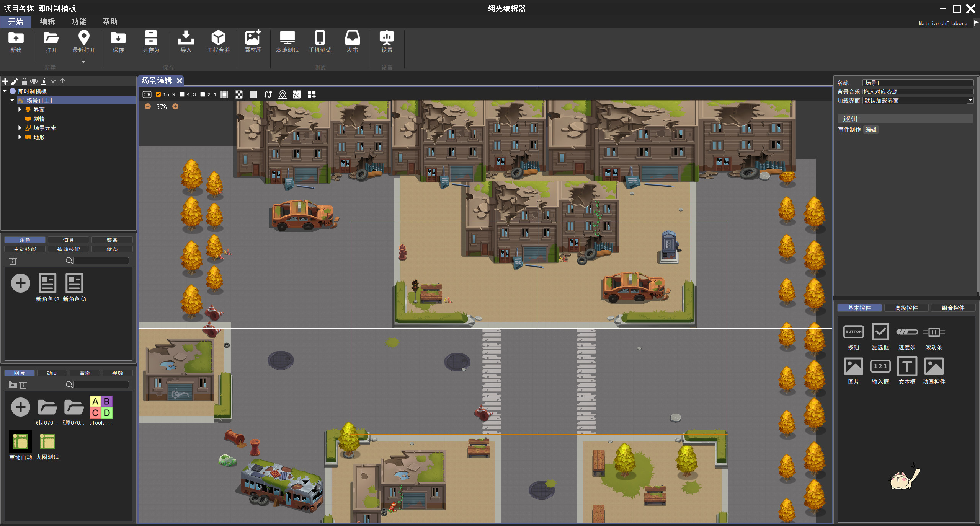Open the 高级控件 controls tab
Image resolution: width=980 pixels, height=526 pixels.
907,308
